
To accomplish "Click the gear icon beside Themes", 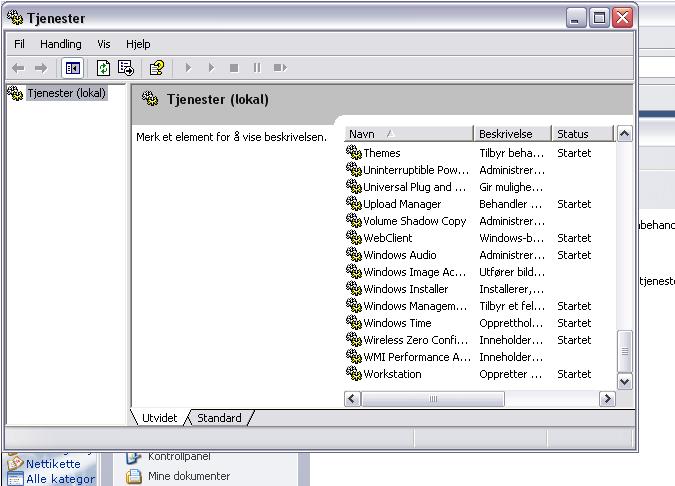I will [353, 152].
